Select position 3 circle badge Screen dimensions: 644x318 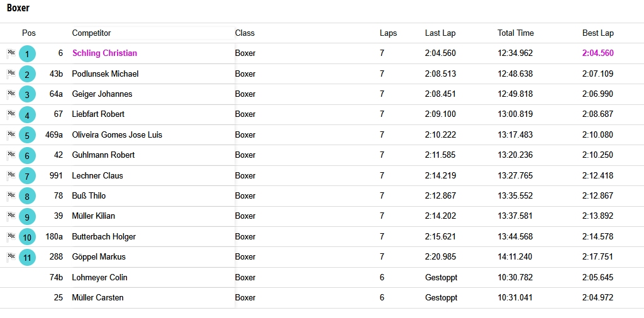tap(27, 95)
